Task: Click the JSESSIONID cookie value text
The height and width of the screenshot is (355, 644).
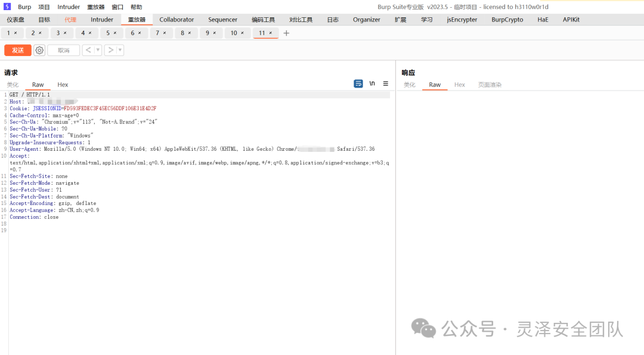Action: click(110, 108)
